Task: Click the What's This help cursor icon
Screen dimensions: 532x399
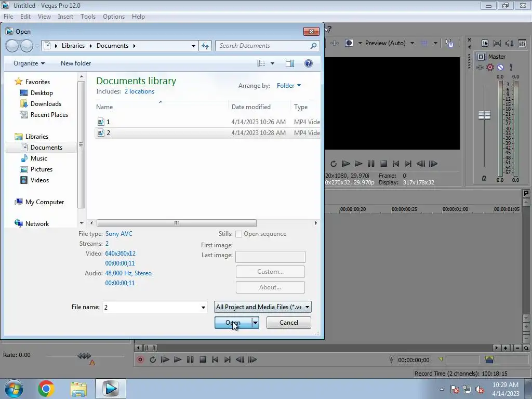Action: 328,30
